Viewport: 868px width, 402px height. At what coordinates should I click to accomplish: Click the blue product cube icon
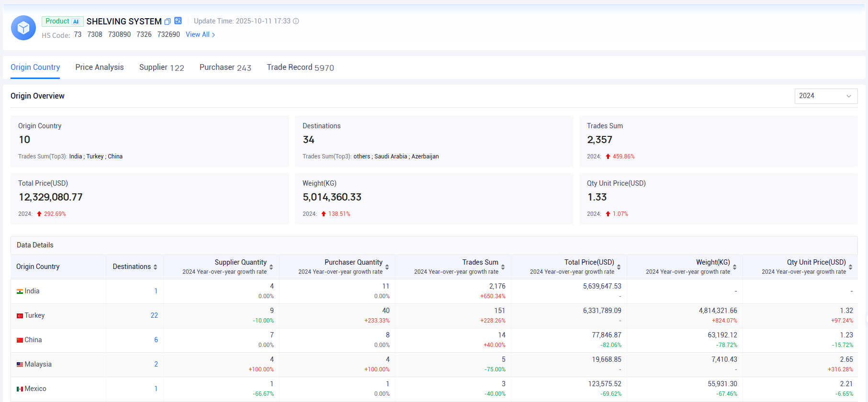click(x=23, y=28)
